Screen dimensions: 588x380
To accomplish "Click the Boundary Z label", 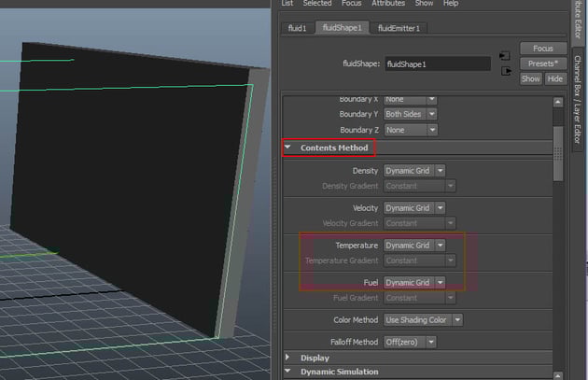I will (359, 130).
